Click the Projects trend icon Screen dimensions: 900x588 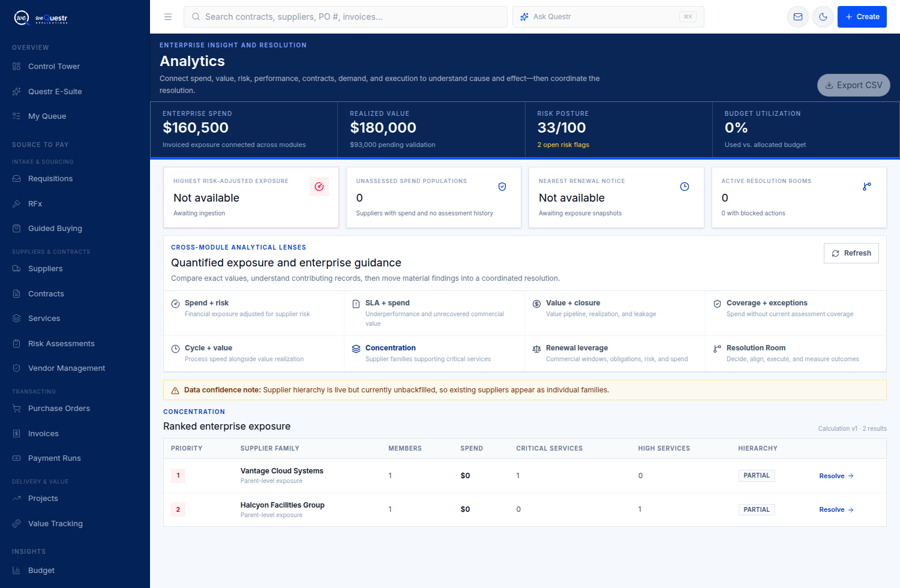click(x=17, y=499)
